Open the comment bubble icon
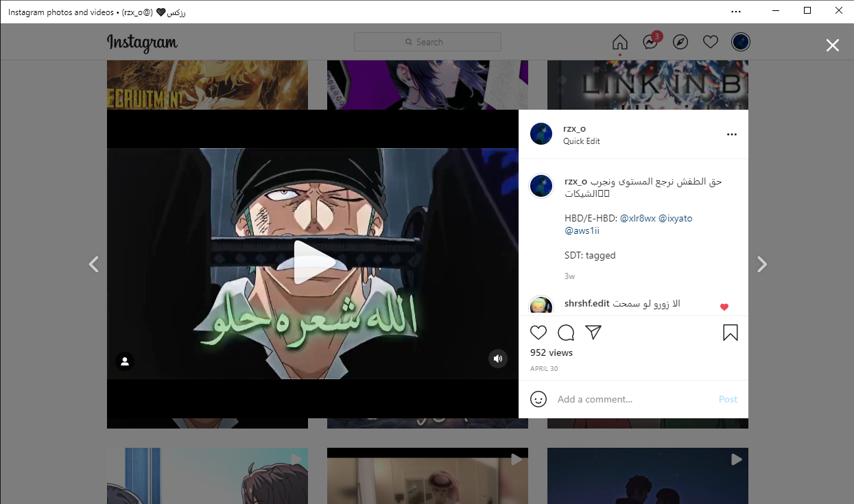Image resolution: width=854 pixels, height=504 pixels. [566, 333]
